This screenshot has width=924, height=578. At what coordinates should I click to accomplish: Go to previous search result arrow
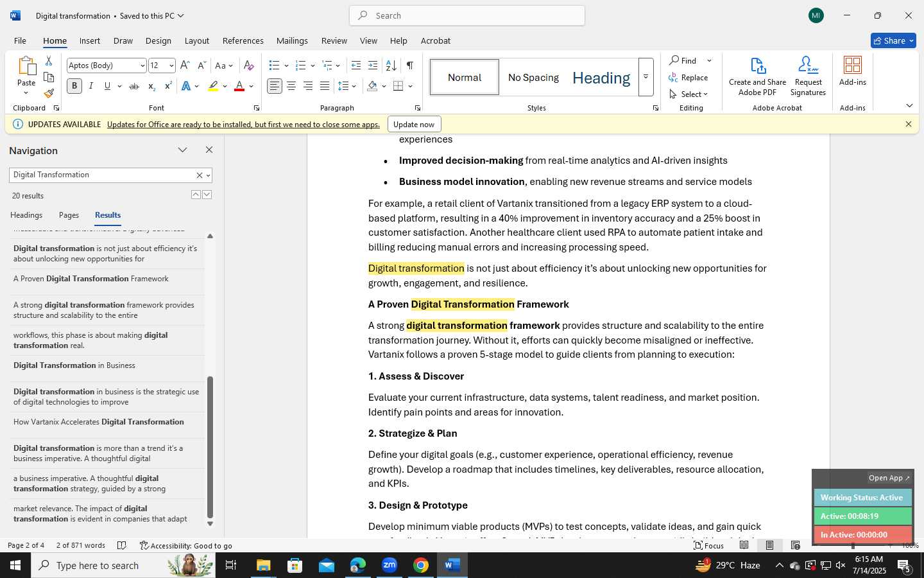click(196, 195)
